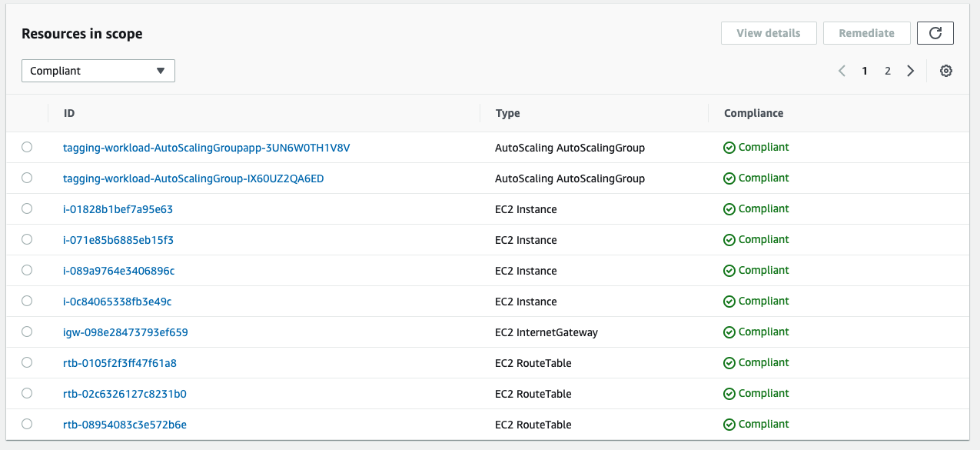Image resolution: width=980 pixels, height=450 pixels.
Task: Click the Remediate button
Action: point(867,33)
